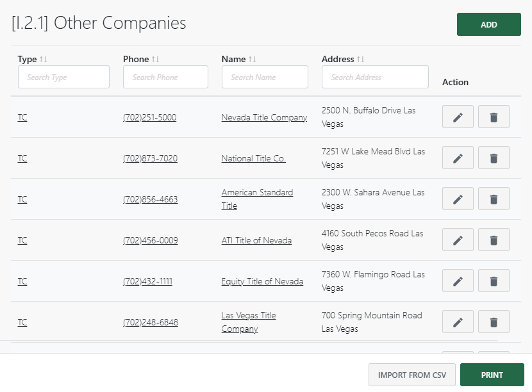Click the (702)251-5000 phone link
Image resolution: width=532 pixels, height=392 pixels.
150,117
